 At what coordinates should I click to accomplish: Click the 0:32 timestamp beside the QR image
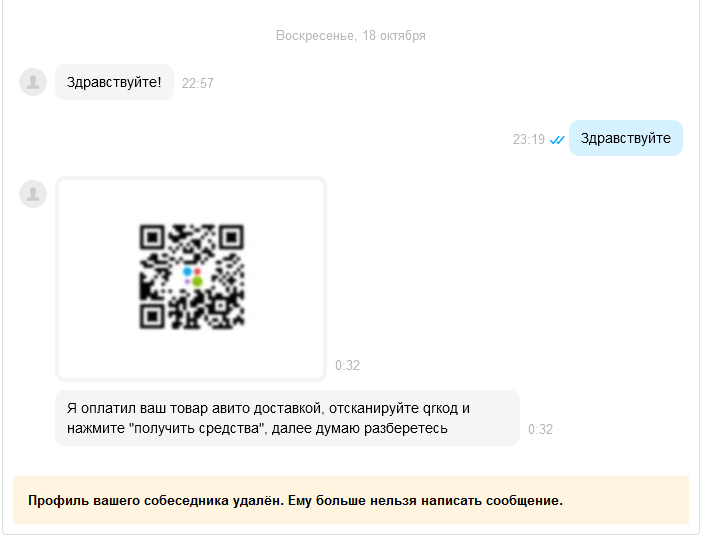pos(347,366)
